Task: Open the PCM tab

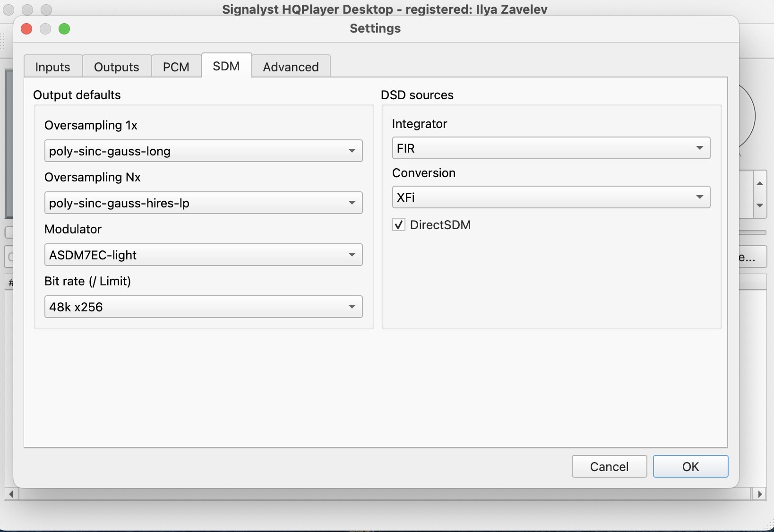Action: [176, 67]
